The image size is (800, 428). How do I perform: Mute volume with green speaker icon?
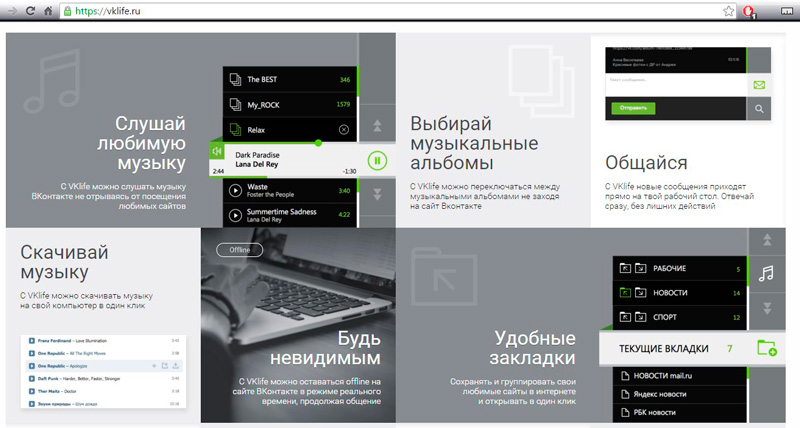pyautogui.click(x=217, y=151)
